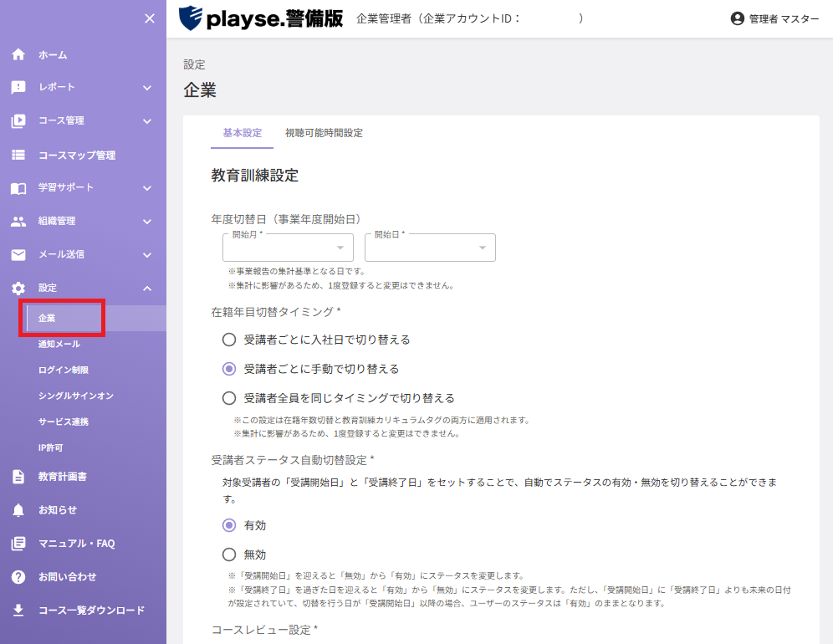Click the 教育計画書 label
Screen dimensions: 833x644
coord(63,477)
